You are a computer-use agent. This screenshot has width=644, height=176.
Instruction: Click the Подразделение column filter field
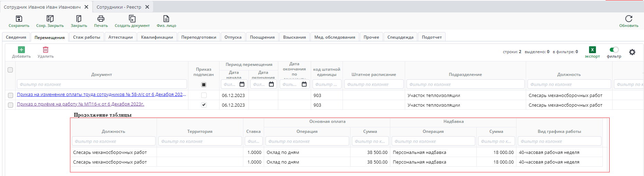coord(465,84)
